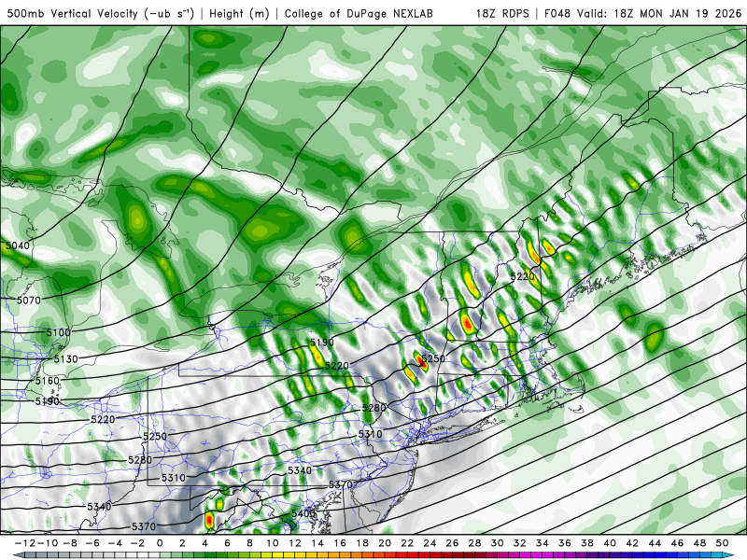Click the 30 value on color scale
This screenshot has width=747, height=560.
point(498,543)
